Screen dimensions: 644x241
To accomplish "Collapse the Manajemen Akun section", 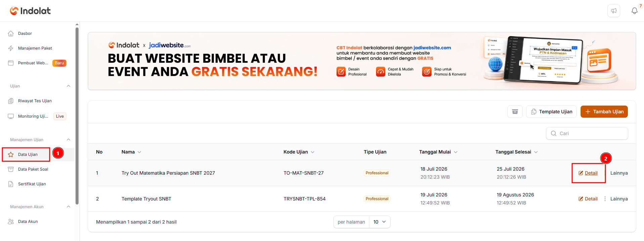I will point(68,207).
